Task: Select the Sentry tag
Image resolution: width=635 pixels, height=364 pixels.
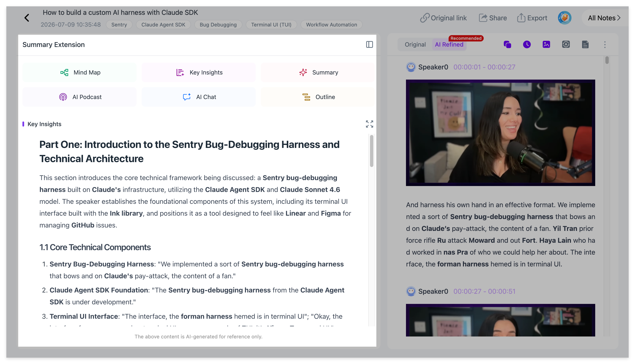Action: point(119,25)
